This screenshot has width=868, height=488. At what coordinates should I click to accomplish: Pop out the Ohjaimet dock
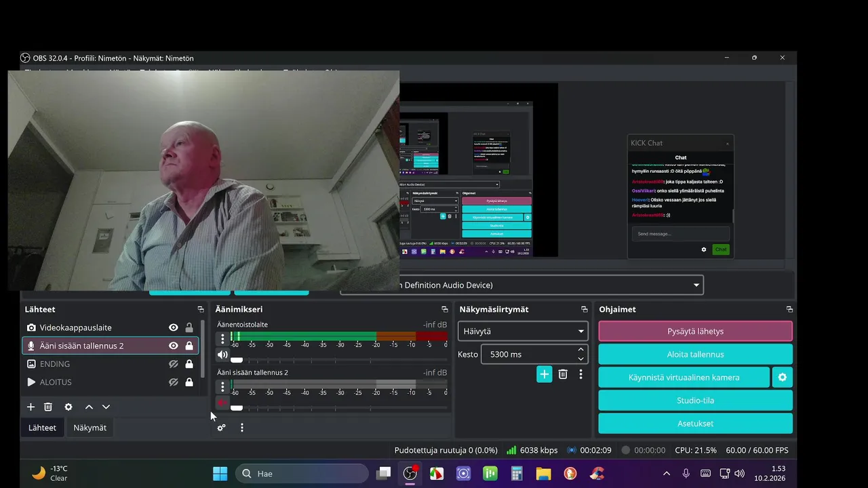(x=789, y=309)
